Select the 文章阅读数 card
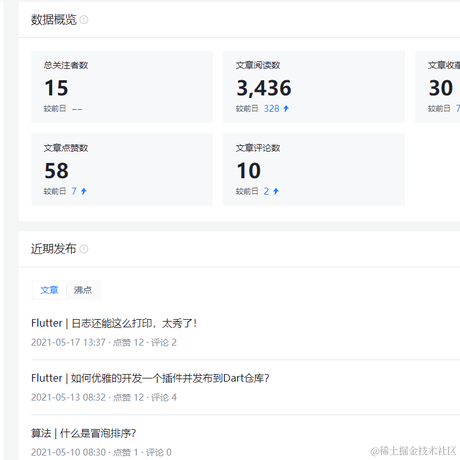This screenshot has height=460, width=460. 314,87
